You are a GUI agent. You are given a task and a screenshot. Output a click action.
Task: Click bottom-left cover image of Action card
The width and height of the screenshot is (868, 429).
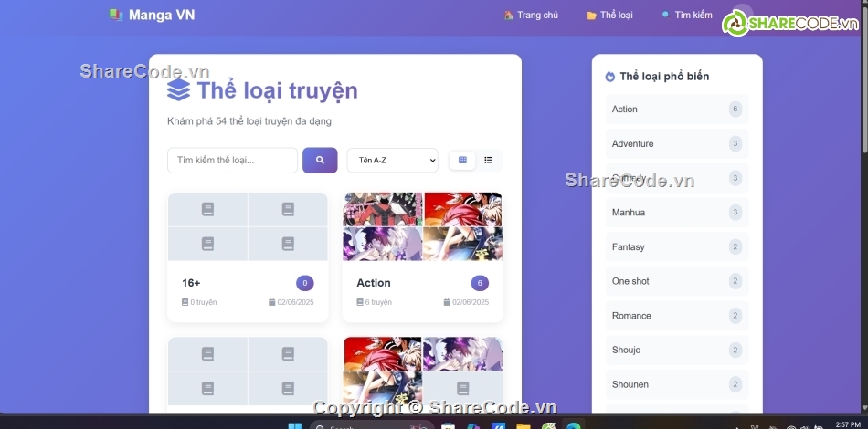point(383,244)
